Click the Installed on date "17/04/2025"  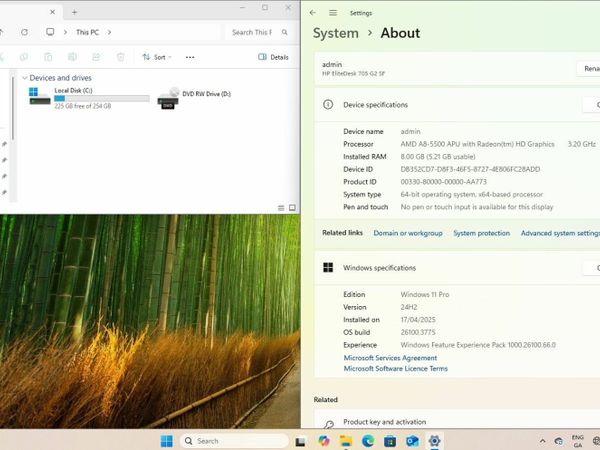point(418,320)
